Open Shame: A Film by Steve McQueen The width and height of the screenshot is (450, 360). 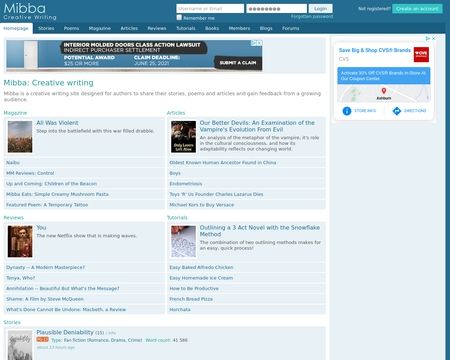coord(45,299)
